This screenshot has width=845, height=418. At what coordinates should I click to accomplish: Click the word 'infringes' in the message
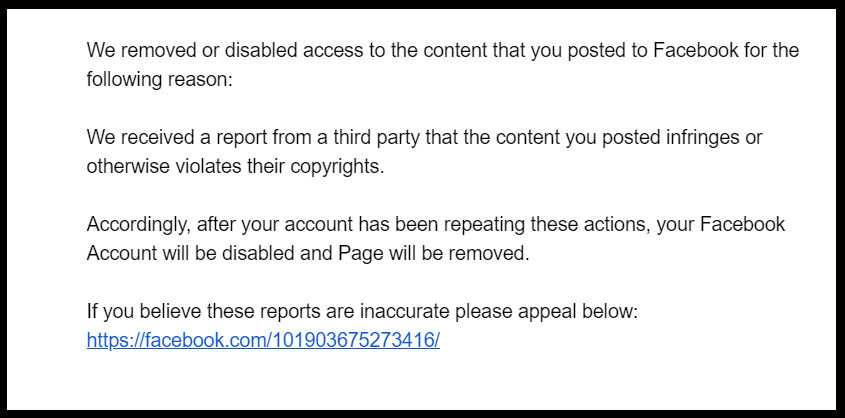721,137
